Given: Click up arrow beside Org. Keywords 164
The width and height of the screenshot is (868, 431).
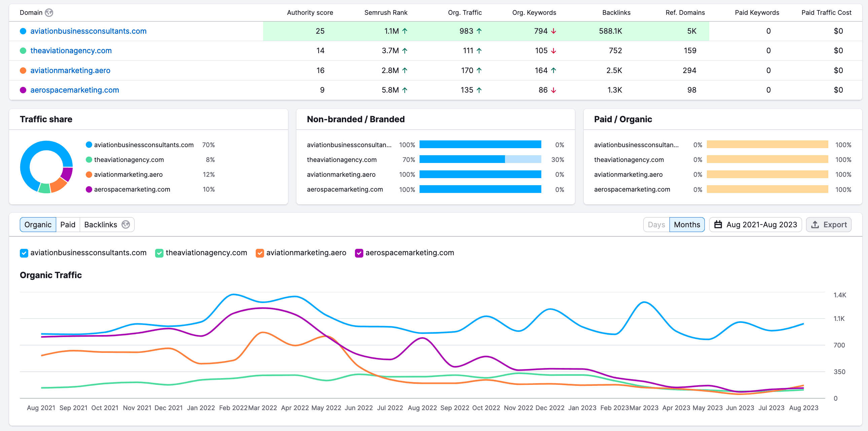Looking at the screenshot, I should point(554,70).
